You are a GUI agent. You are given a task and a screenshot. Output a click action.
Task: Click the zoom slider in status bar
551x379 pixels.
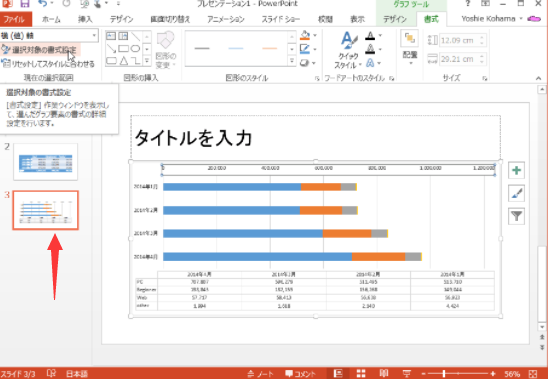click(458, 374)
